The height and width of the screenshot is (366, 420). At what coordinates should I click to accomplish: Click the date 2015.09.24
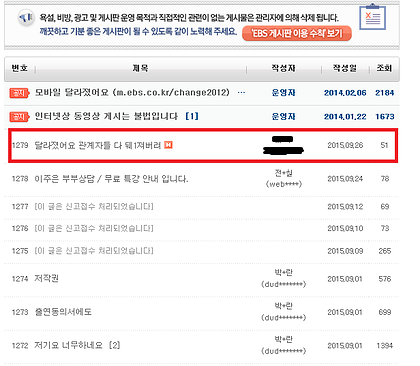coord(345,179)
